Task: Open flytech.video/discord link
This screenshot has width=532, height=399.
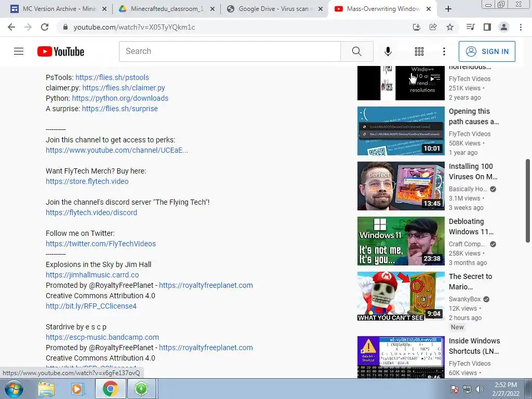Action: click(91, 212)
